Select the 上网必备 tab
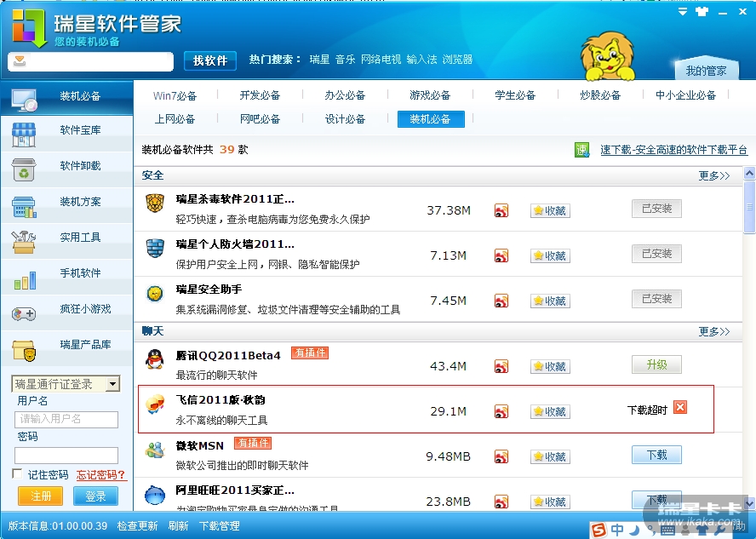 175,118
